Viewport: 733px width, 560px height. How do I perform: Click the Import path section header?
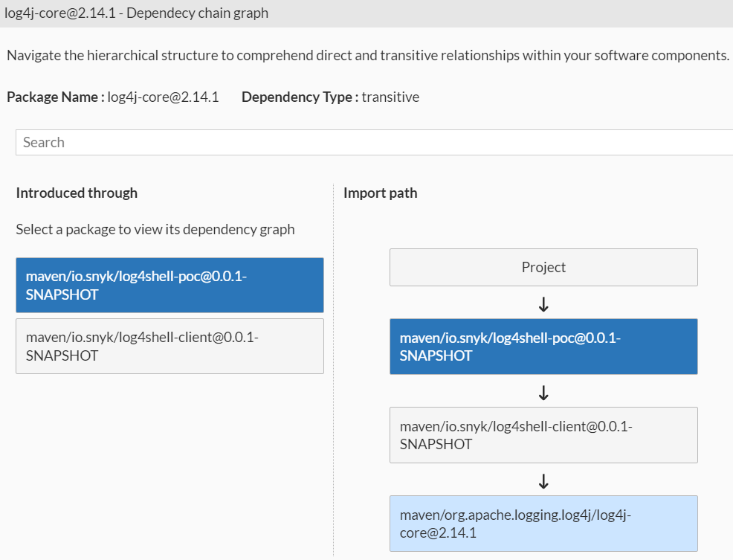pyautogui.click(x=381, y=193)
